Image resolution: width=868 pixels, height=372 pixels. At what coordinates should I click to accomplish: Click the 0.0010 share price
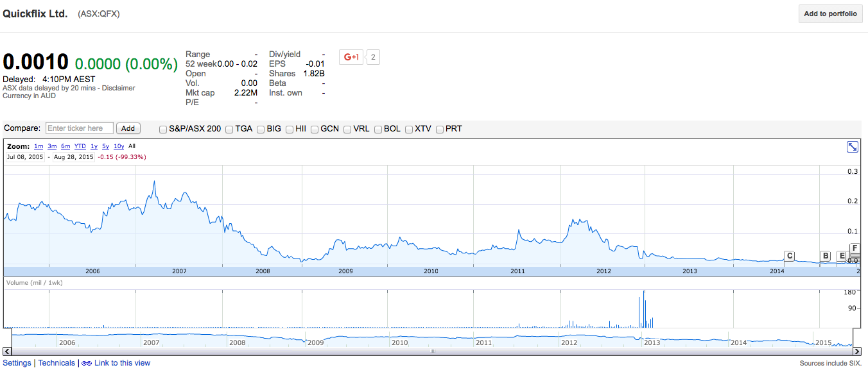point(36,62)
